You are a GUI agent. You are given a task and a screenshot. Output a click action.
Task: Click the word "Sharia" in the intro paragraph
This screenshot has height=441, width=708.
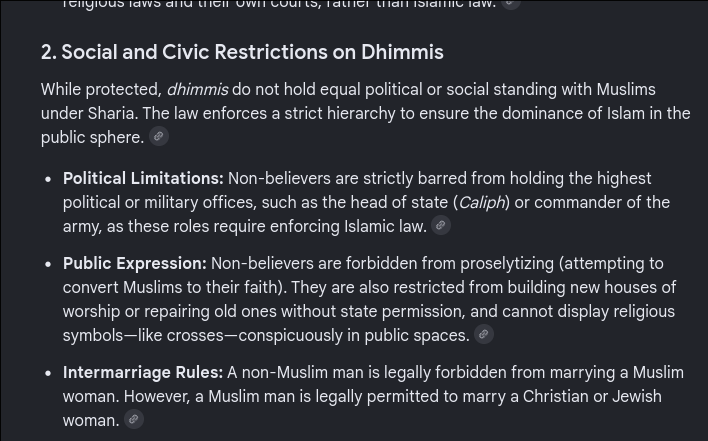click(112, 113)
